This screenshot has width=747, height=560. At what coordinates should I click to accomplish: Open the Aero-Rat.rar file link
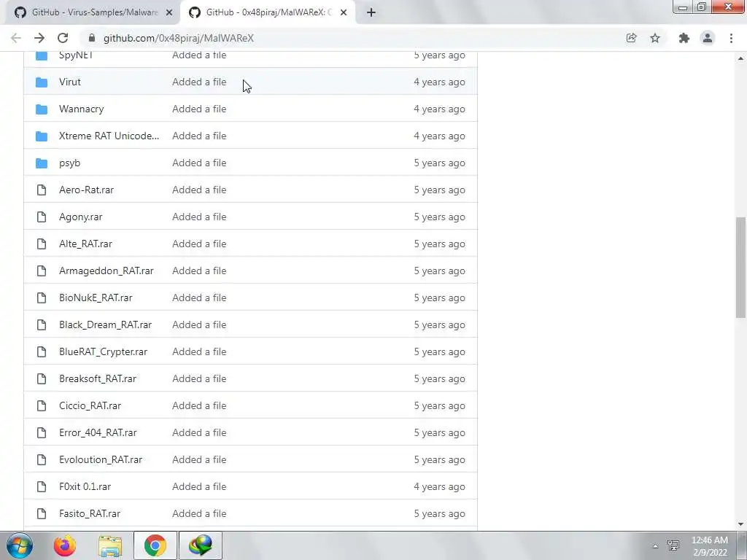pyautogui.click(x=86, y=190)
